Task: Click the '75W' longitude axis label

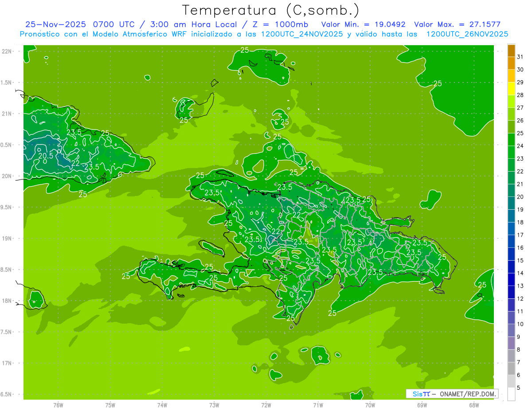Action: click(x=110, y=405)
